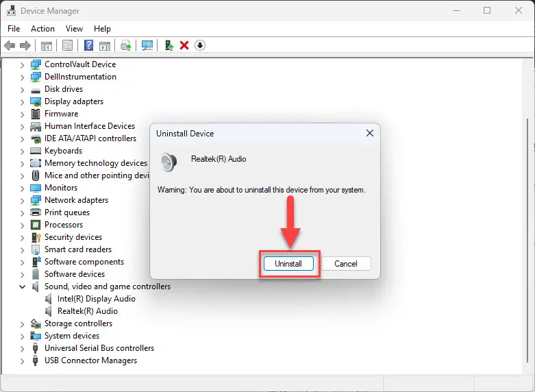Expand the System devices chevron
The height and width of the screenshot is (392, 535).
(22, 336)
